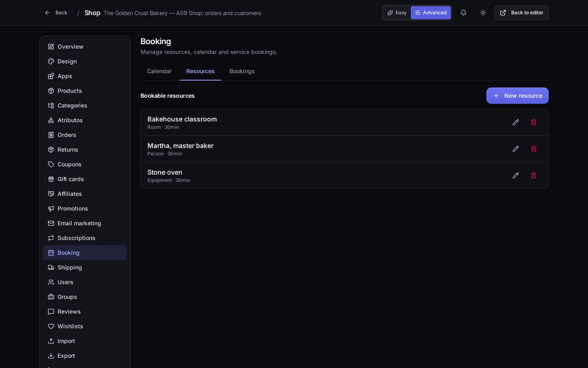The image size is (588, 368).
Task: Click the Shop breadcrumb title
Action: click(92, 13)
